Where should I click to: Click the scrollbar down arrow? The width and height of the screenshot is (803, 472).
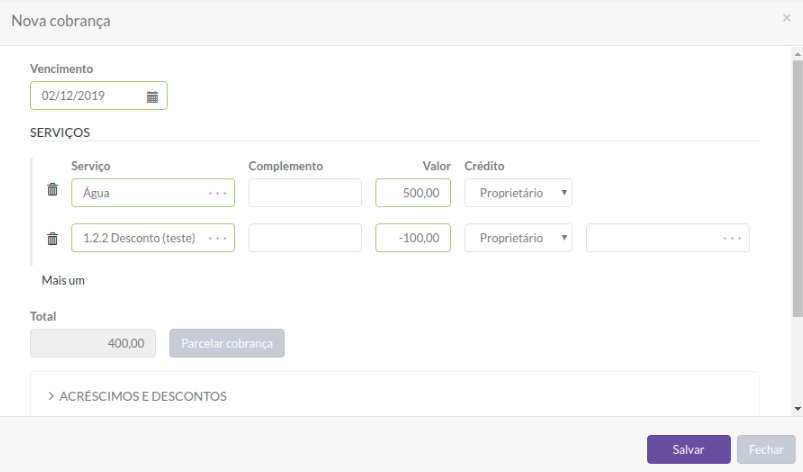[797, 409]
